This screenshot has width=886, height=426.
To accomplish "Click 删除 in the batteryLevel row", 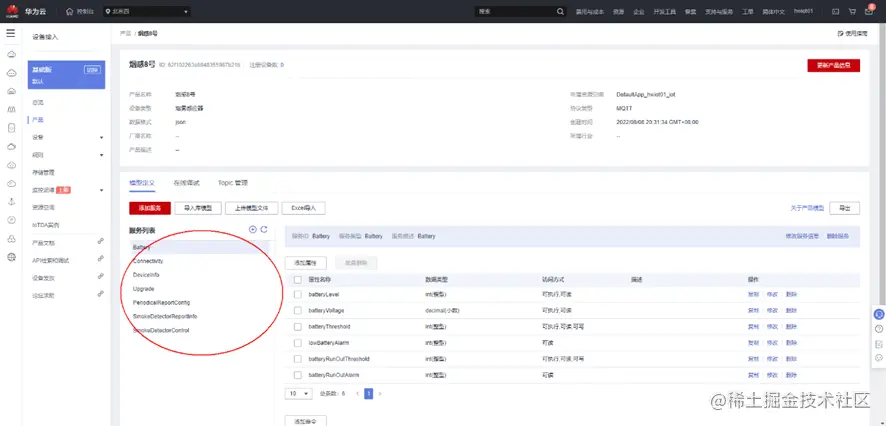I will tap(791, 294).
